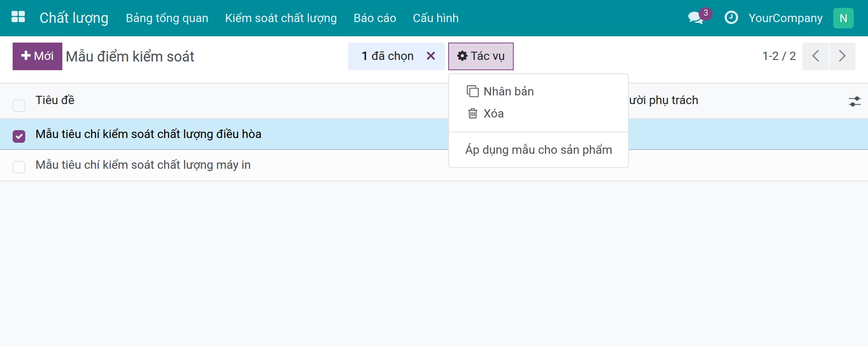Click the Chất lượng app title
Viewport: 868px width, 347px height.
74,18
